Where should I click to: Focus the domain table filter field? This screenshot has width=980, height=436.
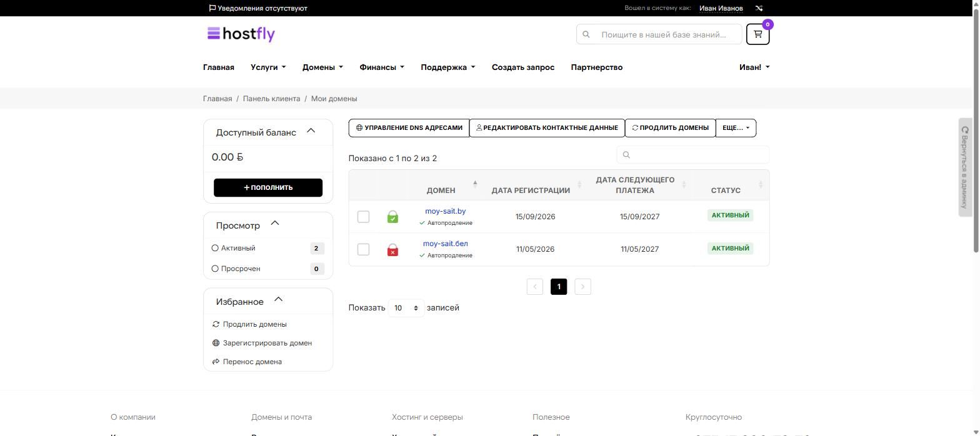(692, 155)
